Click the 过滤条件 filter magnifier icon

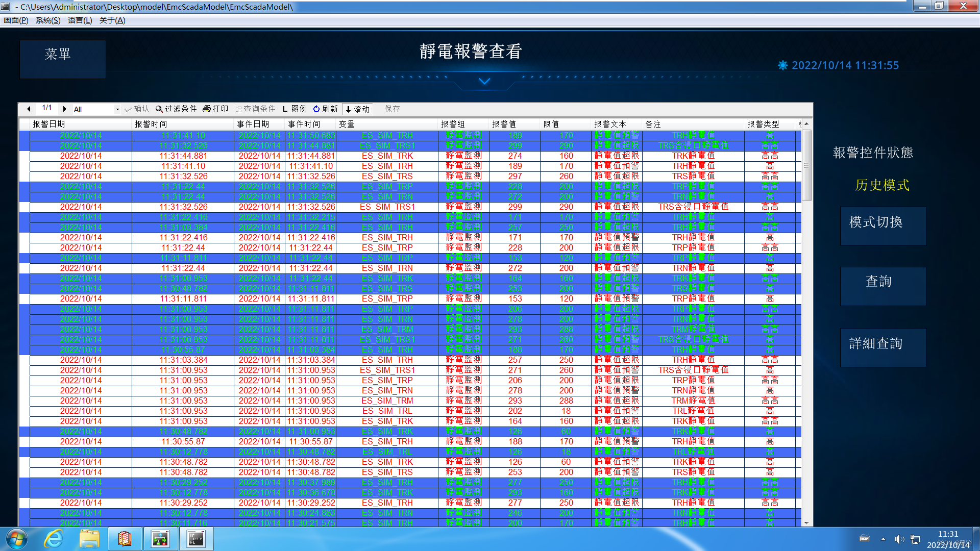point(159,109)
